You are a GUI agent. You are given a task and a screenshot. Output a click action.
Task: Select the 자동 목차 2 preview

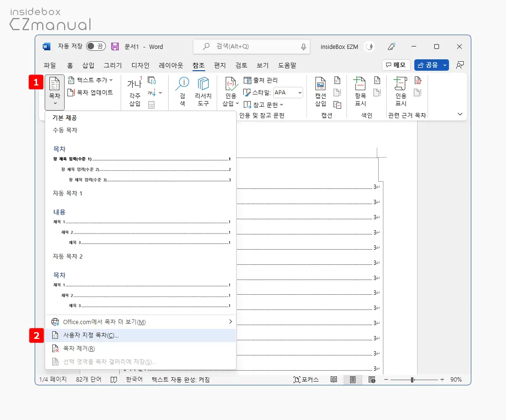pos(141,283)
